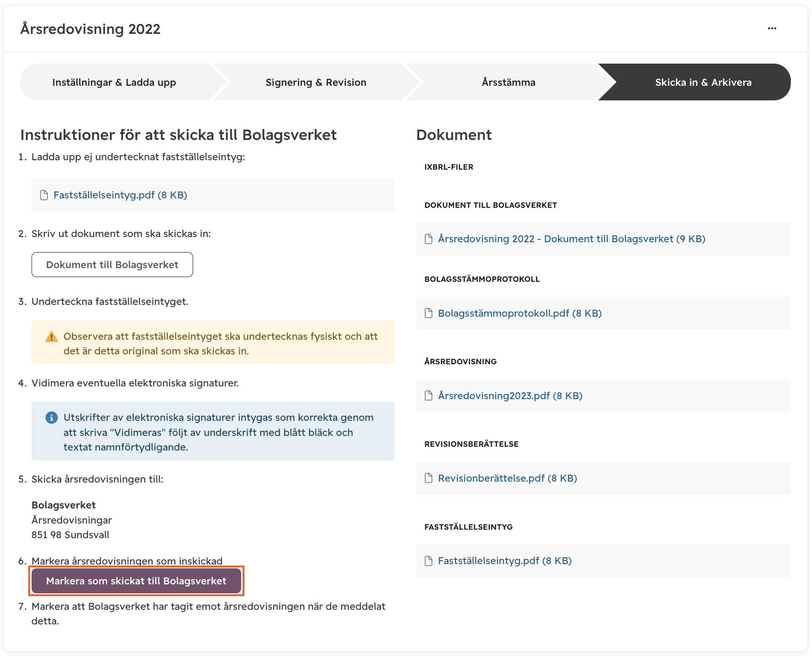The image size is (812, 656).
Task: Click the file icon beside Fastställelseintyg.pdf in step 1
Action: pos(44,195)
